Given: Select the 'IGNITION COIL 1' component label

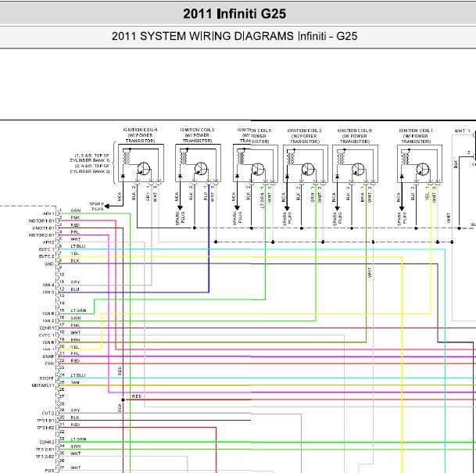Looking at the screenshot, I should [416, 136].
